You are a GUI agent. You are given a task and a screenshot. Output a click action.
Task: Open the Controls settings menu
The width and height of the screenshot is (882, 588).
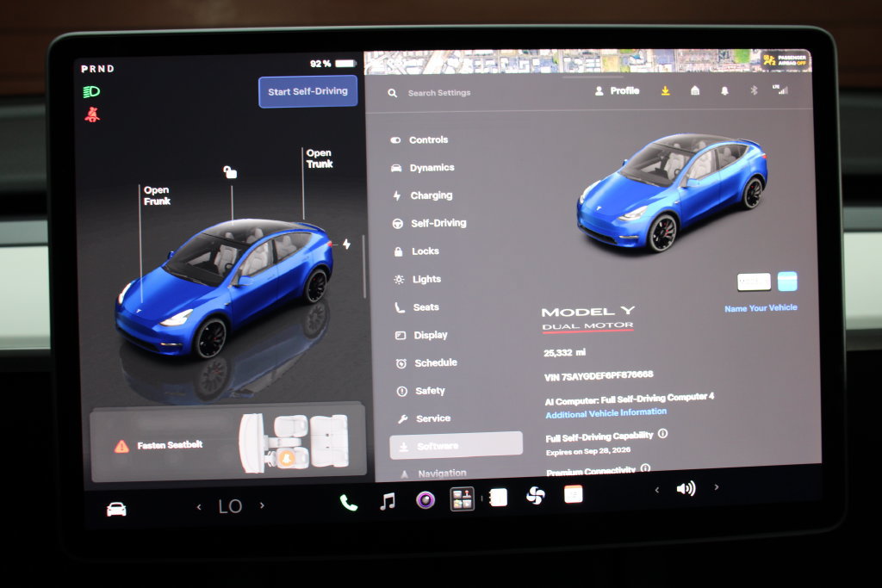click(x=419, y=140)
